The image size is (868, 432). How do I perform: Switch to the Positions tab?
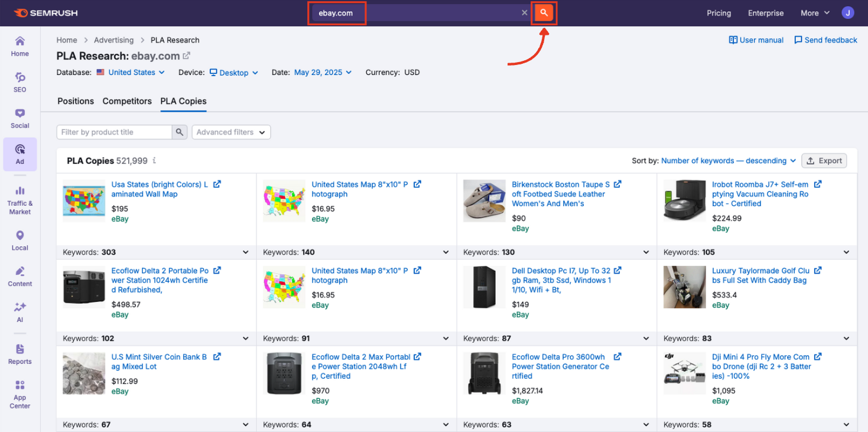[75, 101]
